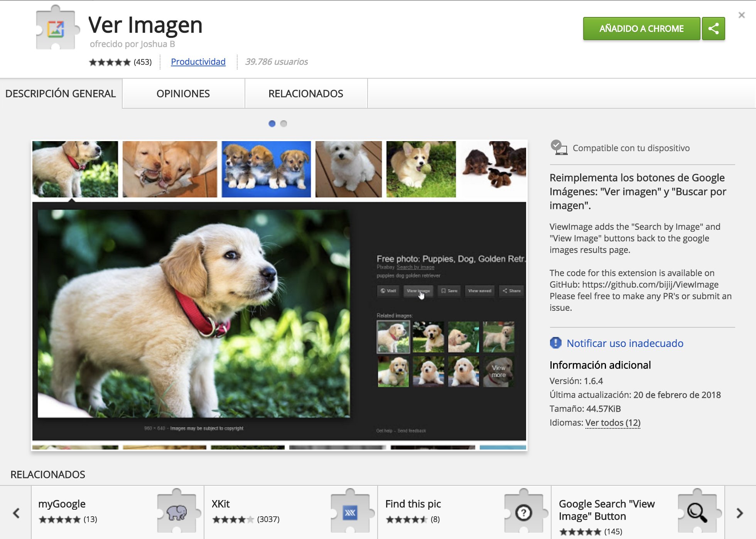The width and height of the screenshot is (756, 539).
Task: Click the two sleeping puppies thumbnail
Action: coord(170,169)
